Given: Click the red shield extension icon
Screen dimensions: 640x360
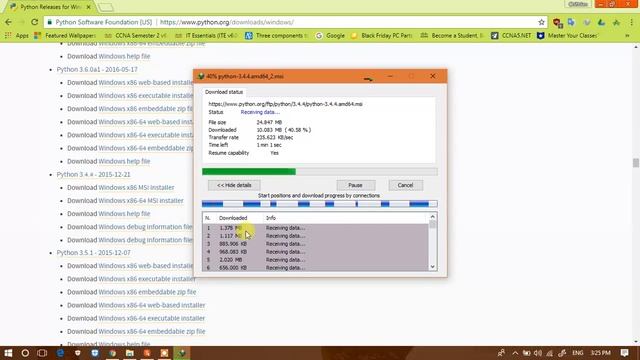Looking at the screenshot, I should coord(557,22).
